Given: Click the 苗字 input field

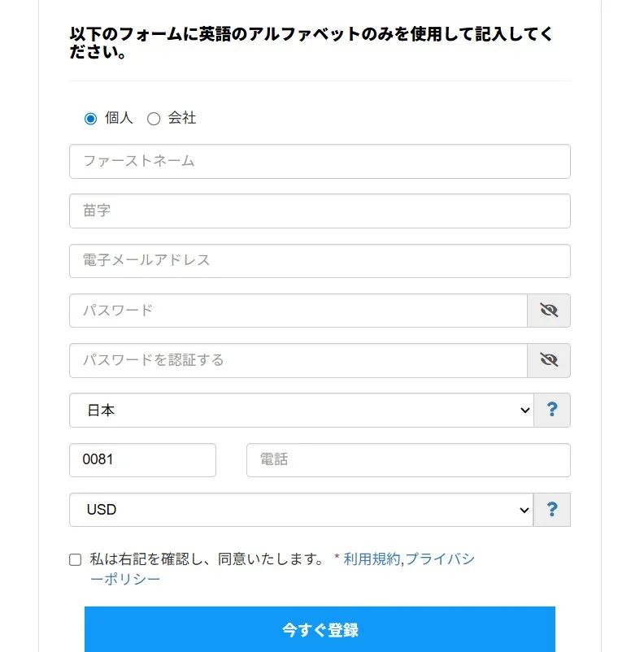Looking at the screenshot, I should click(x=319, y=211).
